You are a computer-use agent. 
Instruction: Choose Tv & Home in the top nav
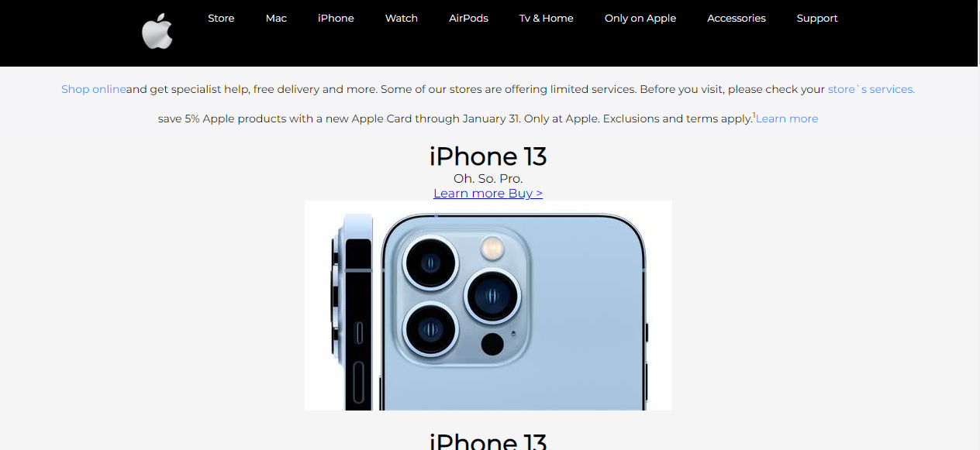(x=547, y=18)
